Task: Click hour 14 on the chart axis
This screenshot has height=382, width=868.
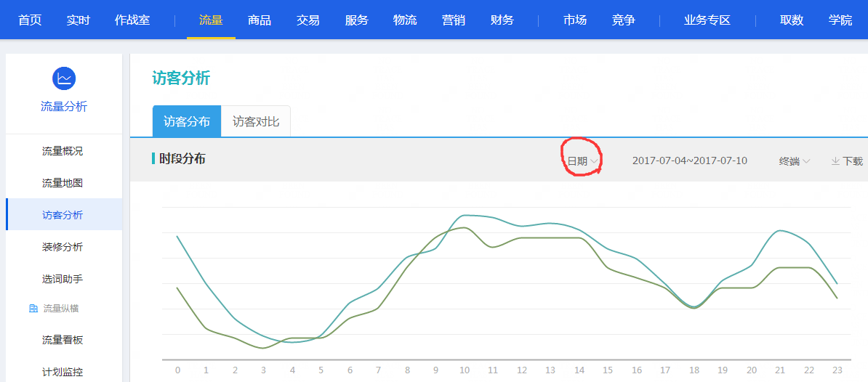Action: click(x=579, y=370)
